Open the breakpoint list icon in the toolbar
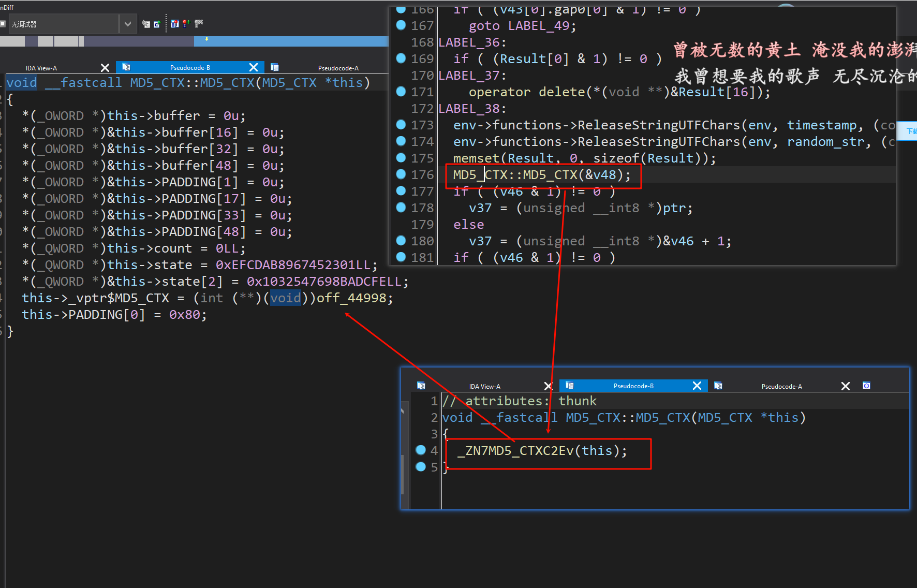 tap(174, 24)
